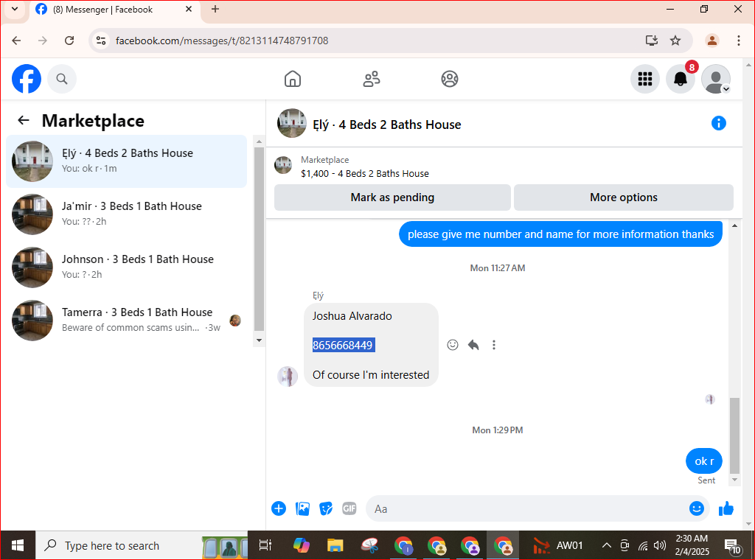Reply to Ely's message with arrow icon
The image size is (755, 560).
(x=473, y=345)
